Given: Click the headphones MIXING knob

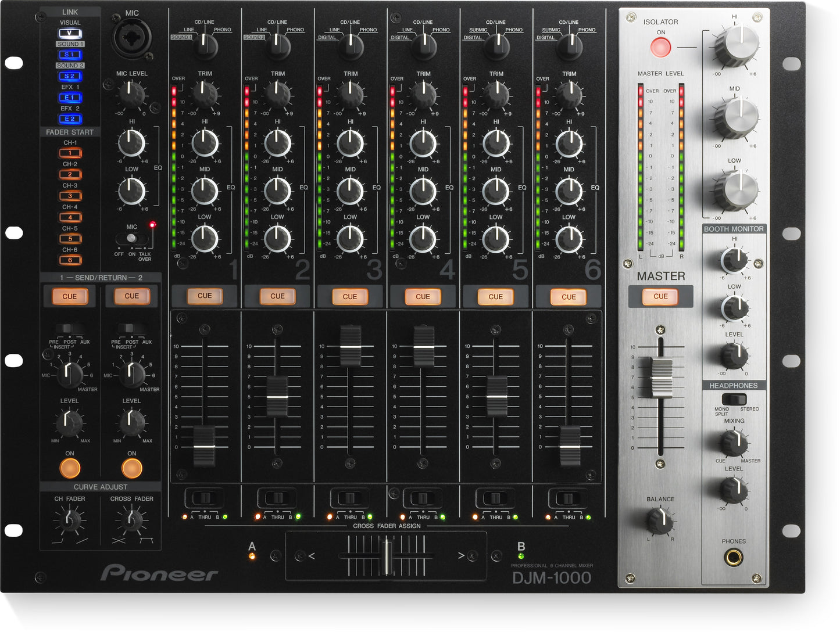Looking at the screenshot, I should point(734,443).
